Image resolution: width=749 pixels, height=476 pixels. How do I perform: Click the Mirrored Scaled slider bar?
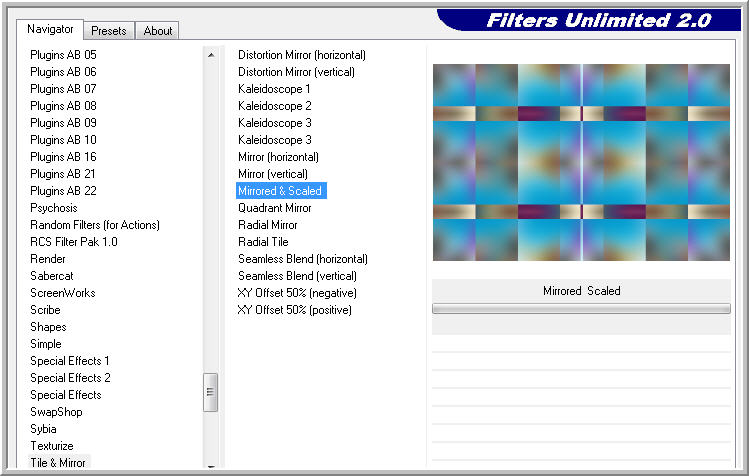(581, 309)
